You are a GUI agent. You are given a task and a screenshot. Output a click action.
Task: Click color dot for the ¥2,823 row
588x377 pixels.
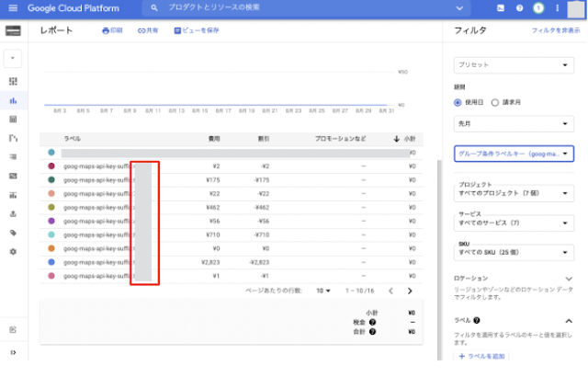click(51, 262)
